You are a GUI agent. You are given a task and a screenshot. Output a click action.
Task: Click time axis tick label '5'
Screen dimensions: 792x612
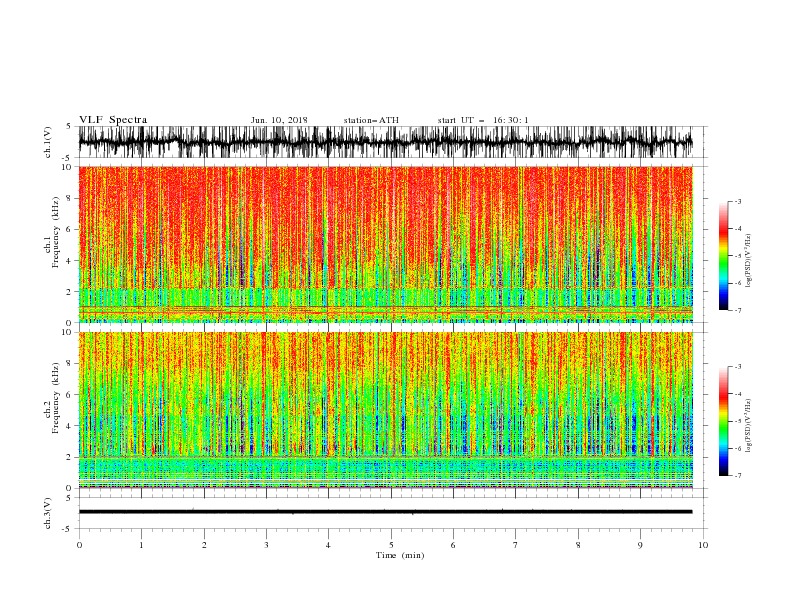pyautogui.click(x=391, y=545)
